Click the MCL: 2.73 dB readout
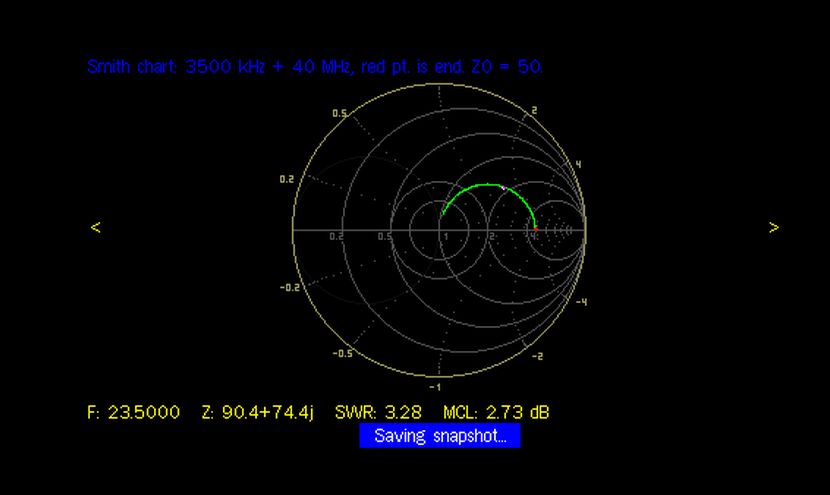The image size is (830, 495). [496, 412]
